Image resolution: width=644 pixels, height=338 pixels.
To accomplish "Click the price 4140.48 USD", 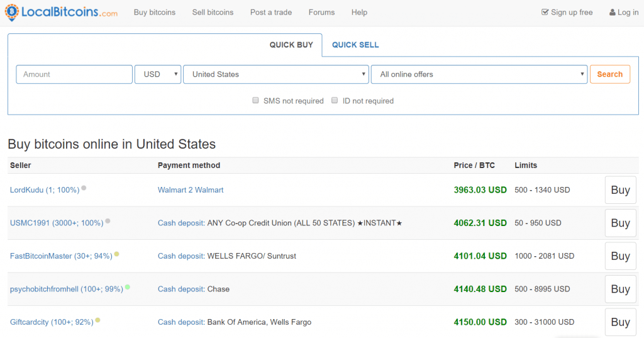I will (480, 289).
